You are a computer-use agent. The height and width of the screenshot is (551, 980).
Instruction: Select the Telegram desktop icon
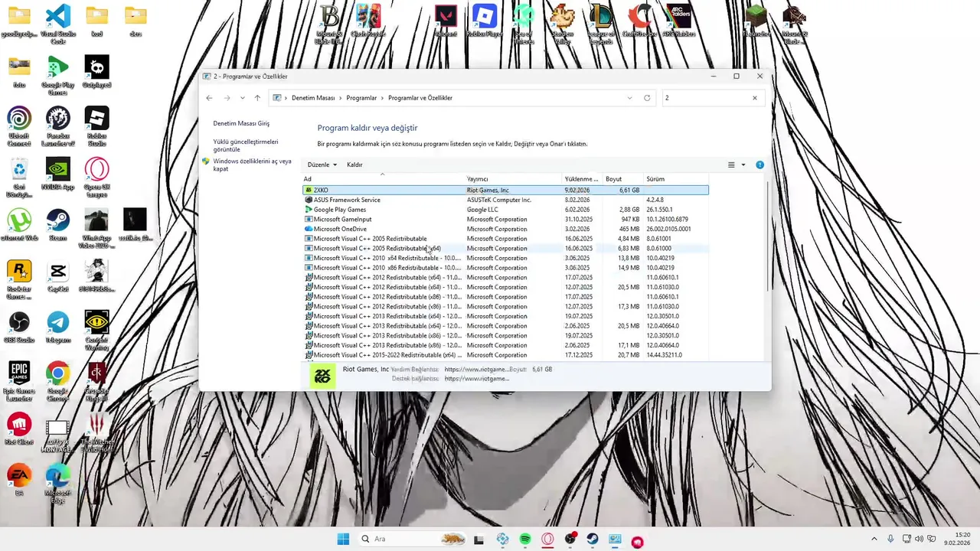pyautogui.click(x=58, y=328)
